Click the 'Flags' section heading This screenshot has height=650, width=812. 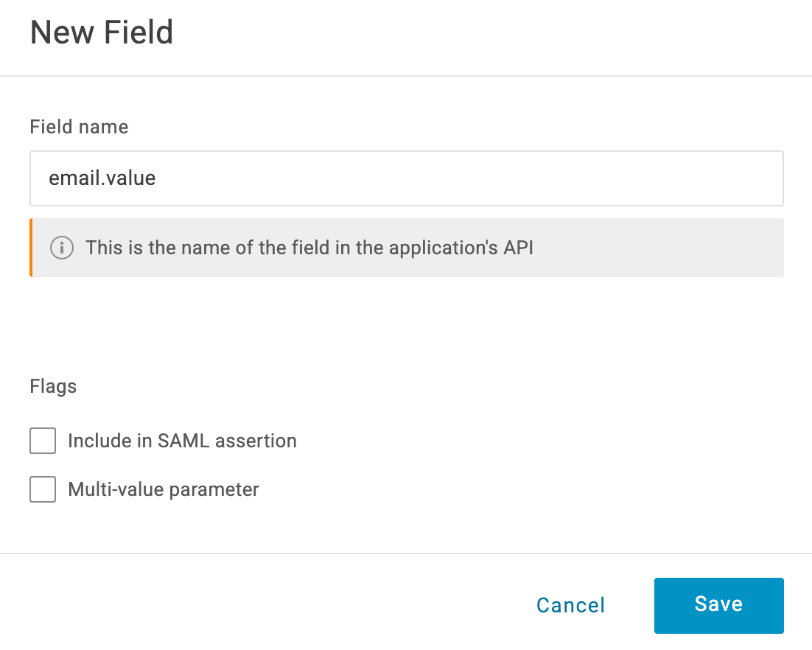(x=53, y=386)
